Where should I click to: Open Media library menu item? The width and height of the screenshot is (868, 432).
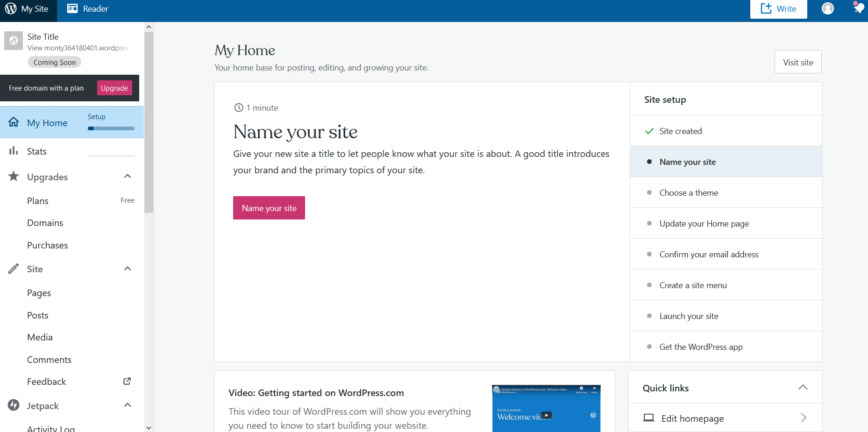pyautogui.click(x=40, y=337)
